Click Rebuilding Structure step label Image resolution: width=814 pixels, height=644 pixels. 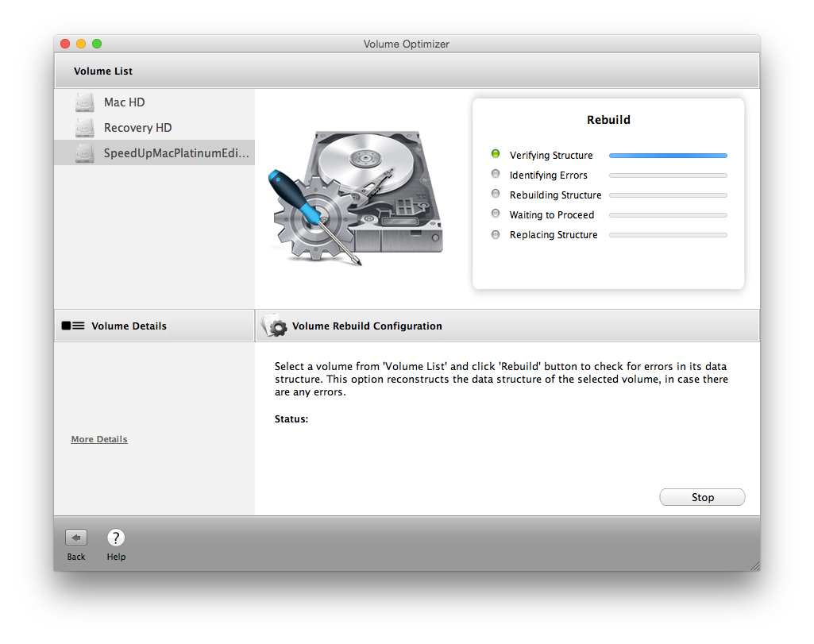pyautogui.click(x=555, y=195)
